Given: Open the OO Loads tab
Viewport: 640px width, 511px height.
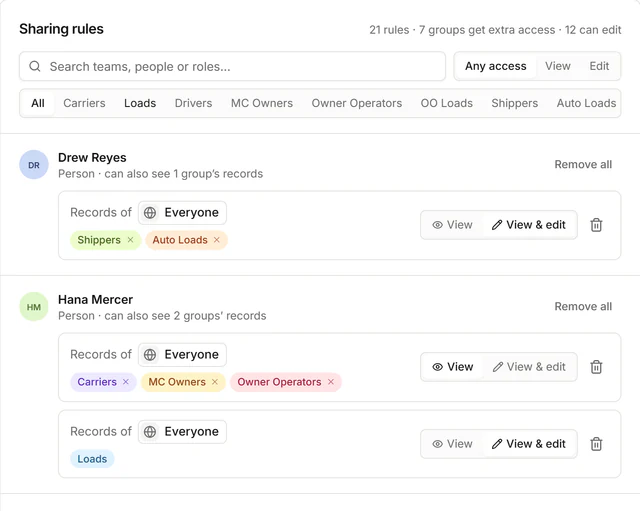Looking at the screenshot, I should coord(447,103).
